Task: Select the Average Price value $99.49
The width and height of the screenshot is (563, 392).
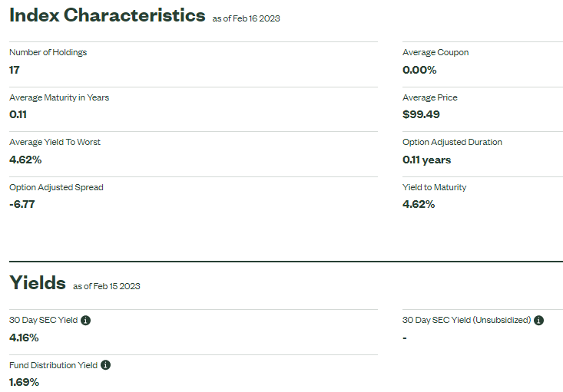Action: pyautogui.click(x=421, y=114)
